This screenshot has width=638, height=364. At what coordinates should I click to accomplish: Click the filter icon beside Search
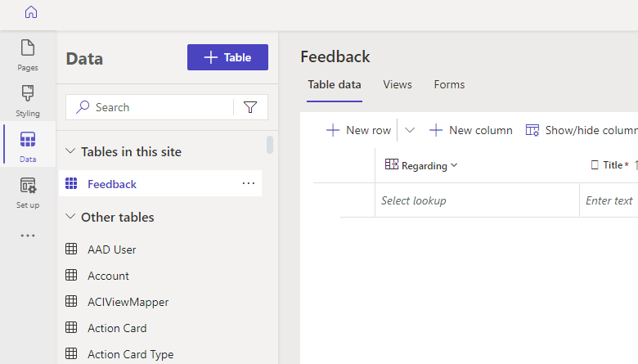[250, 107]
